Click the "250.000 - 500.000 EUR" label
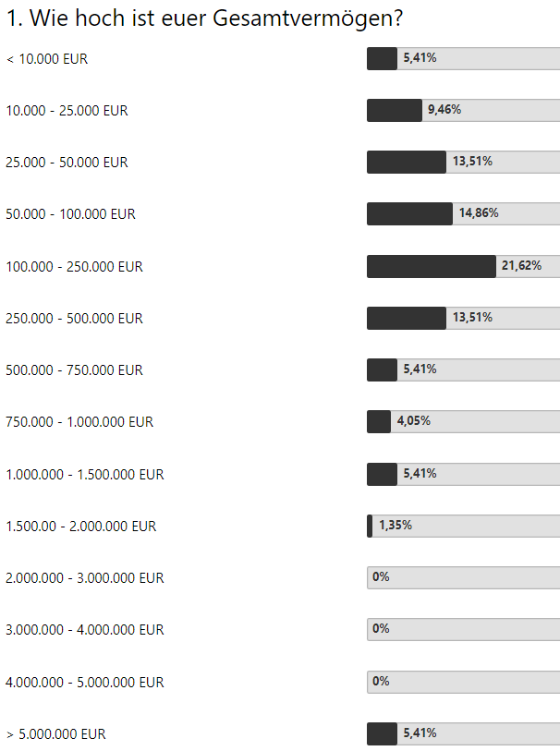The image size is (560, 751). coord(74,319)
